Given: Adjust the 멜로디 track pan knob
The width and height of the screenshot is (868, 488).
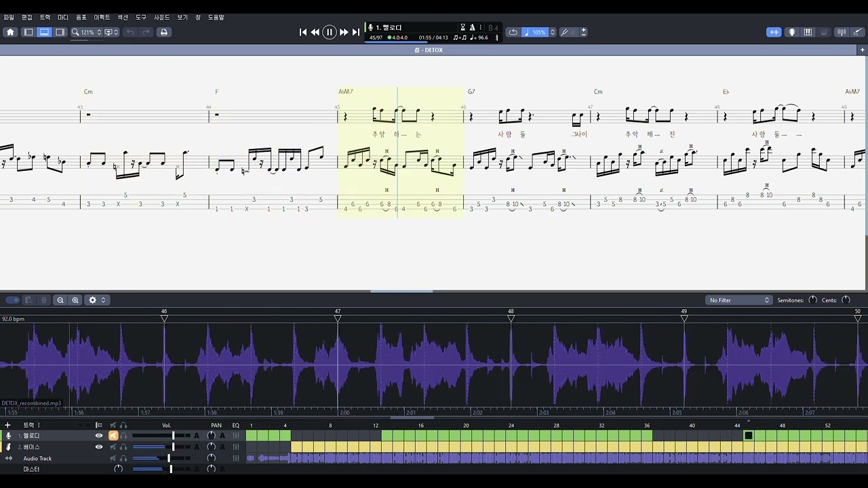Looking at the screenshot, I should coord(211,436).
